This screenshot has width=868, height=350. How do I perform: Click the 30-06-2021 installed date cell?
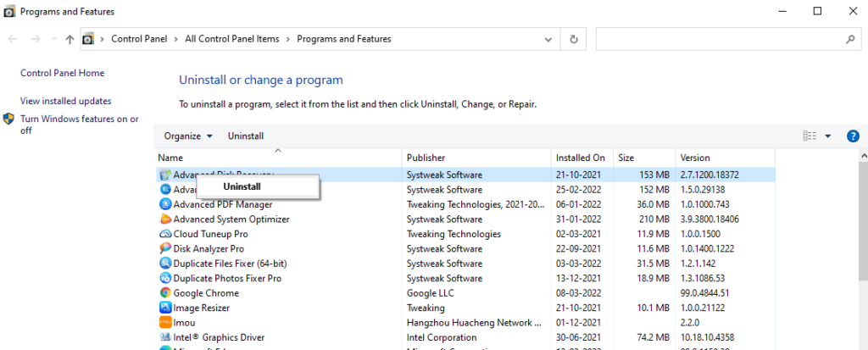(578, 337)
